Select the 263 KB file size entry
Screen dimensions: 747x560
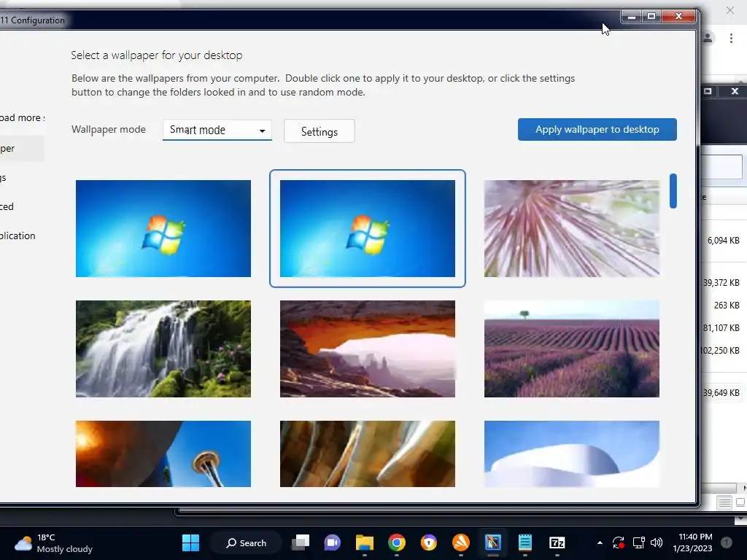727,306
